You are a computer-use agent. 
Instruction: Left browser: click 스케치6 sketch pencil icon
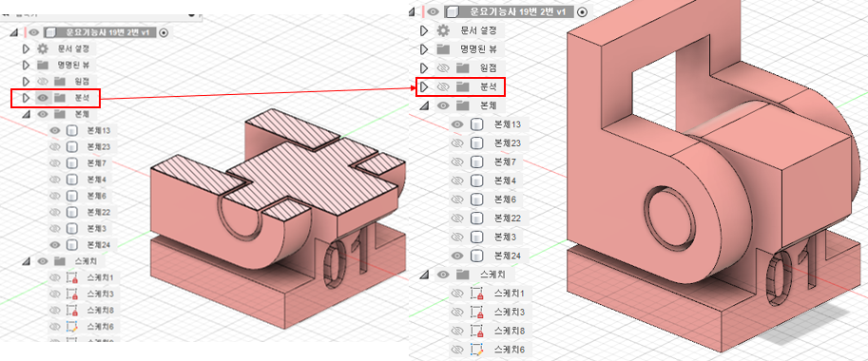click(72, 326)
